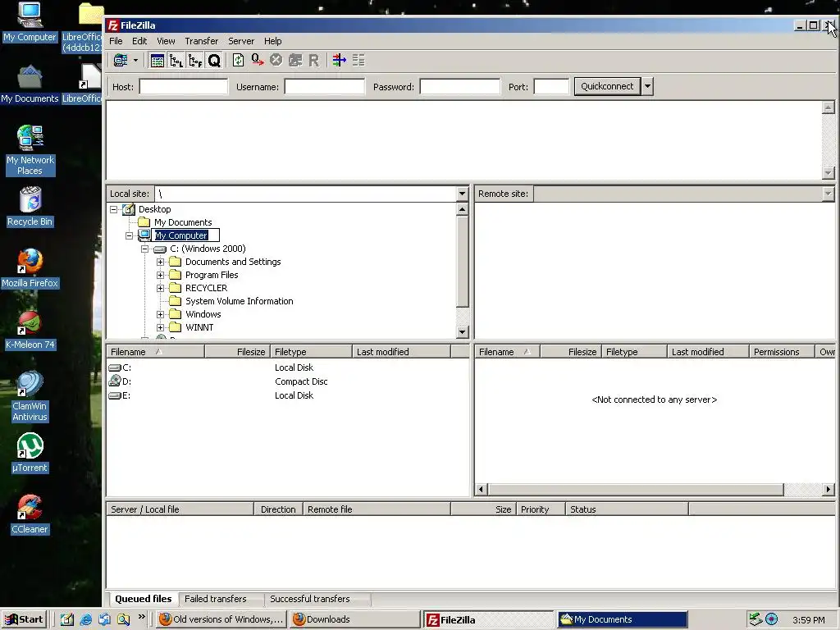Select the CCleaner desktop shortcut

coord(30,515)
